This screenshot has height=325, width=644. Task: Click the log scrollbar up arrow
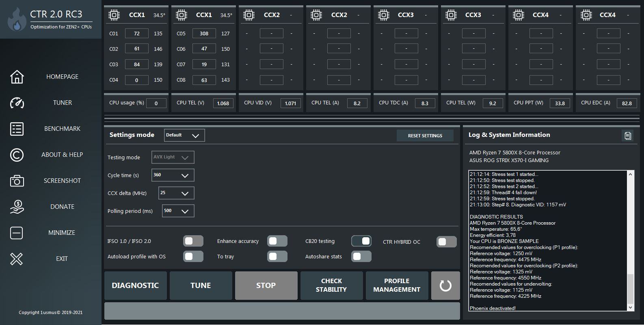[x=630, y=174]
